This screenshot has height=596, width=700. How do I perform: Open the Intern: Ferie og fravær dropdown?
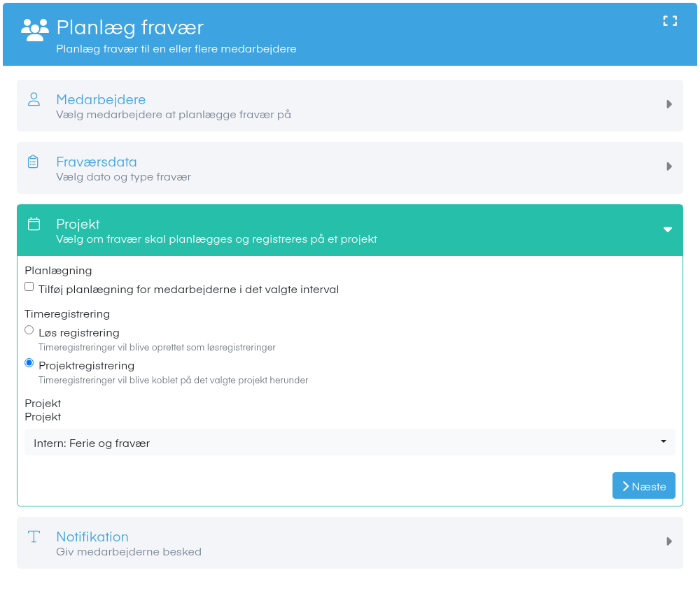click(x=349, y=443)
